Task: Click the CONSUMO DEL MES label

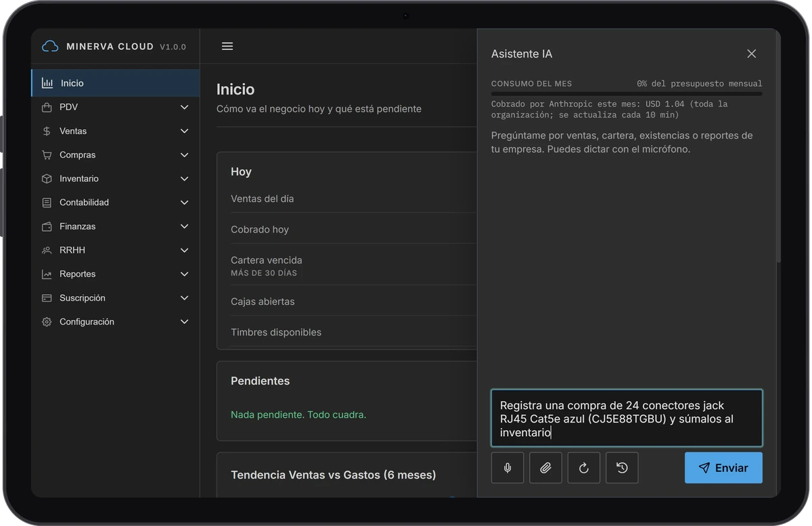Action: pyautogui.click(x=532, y=84)
